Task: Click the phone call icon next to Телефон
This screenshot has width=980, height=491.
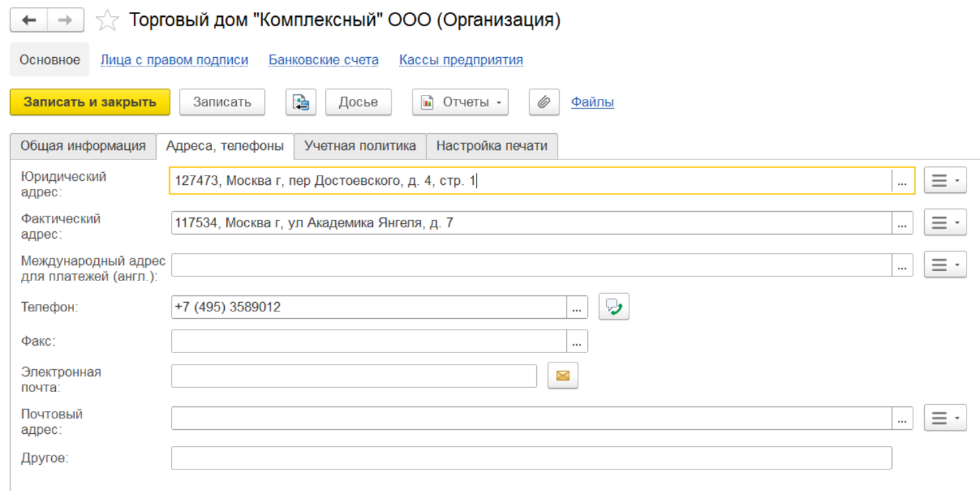Action: 613,307
